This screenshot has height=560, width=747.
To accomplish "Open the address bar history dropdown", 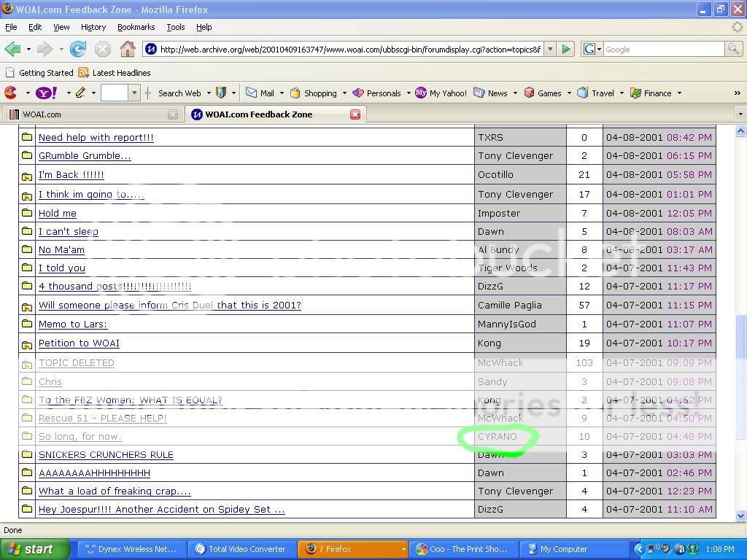I will click(549, 50).
